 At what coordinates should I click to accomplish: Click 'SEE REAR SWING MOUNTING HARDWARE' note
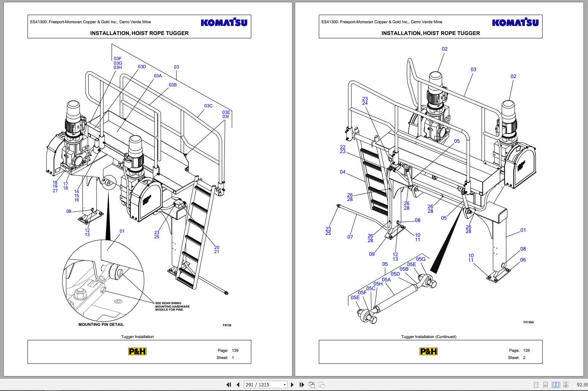pyautogui.click(x=172, y=306)
